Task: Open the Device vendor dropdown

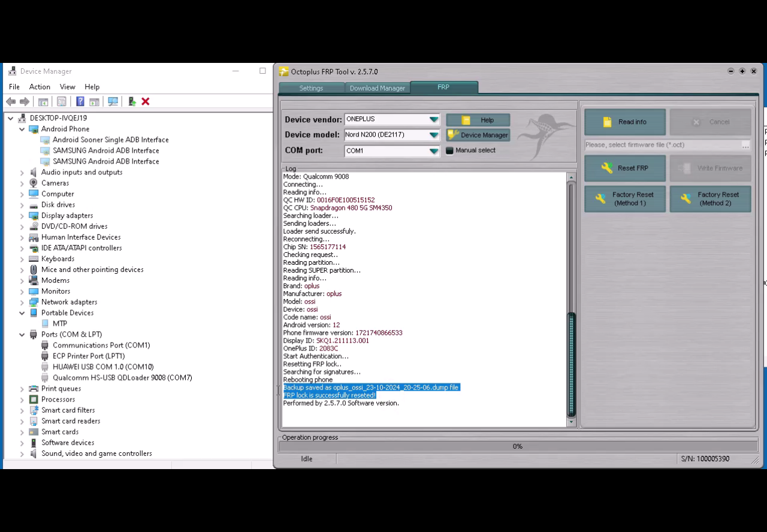Action: coord(433,119)
